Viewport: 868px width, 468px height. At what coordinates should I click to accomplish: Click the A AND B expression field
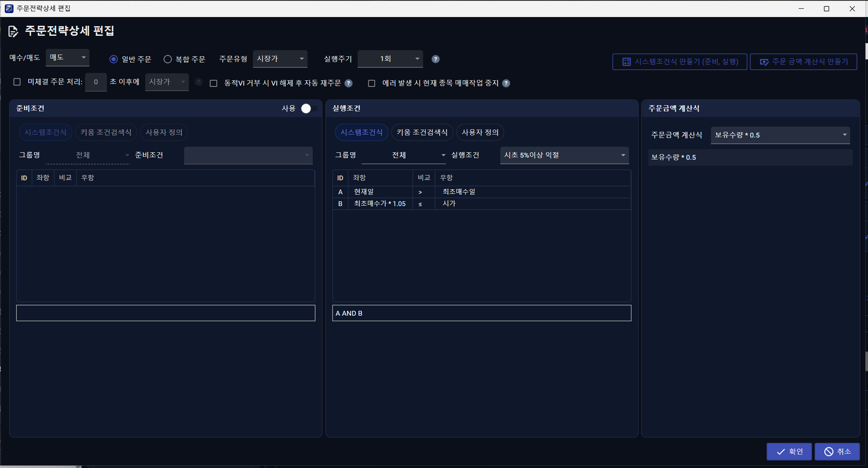point(482,313)
